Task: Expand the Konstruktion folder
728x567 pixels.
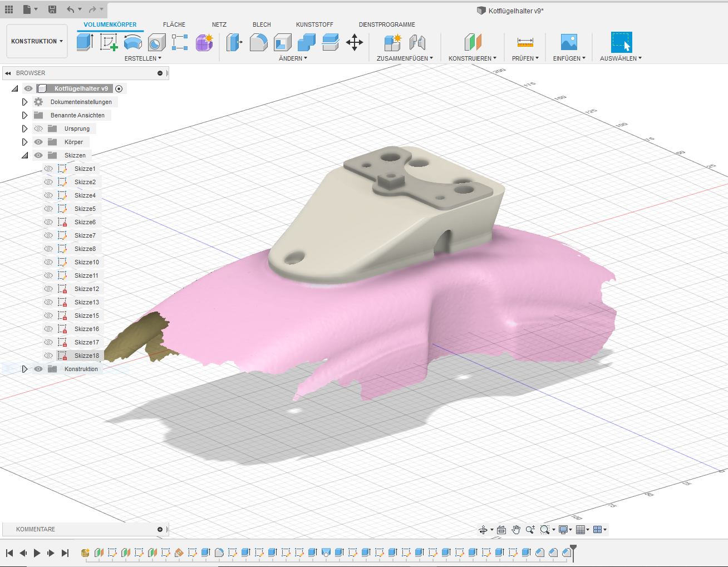Action: point(24,369)
